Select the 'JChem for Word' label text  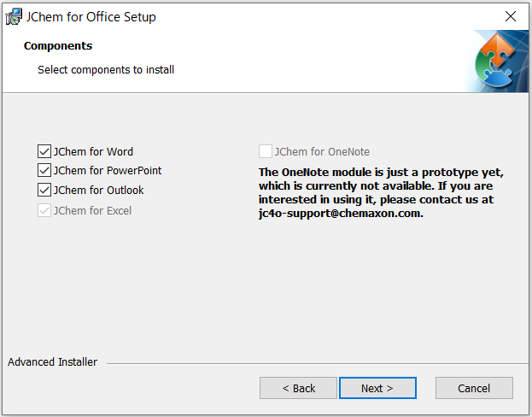93,151
